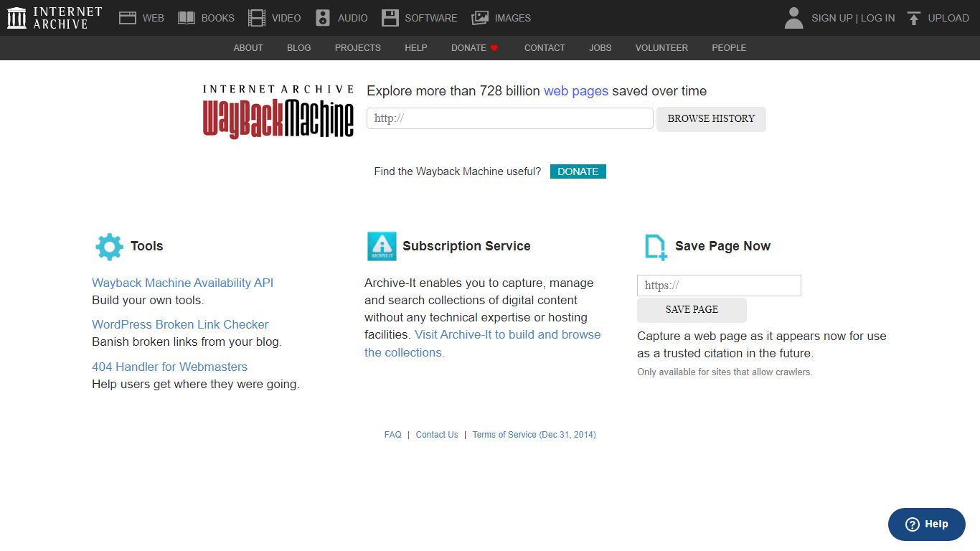Open the Jobs page
Screen dimensions: 980x551
(x=600, y=48)
